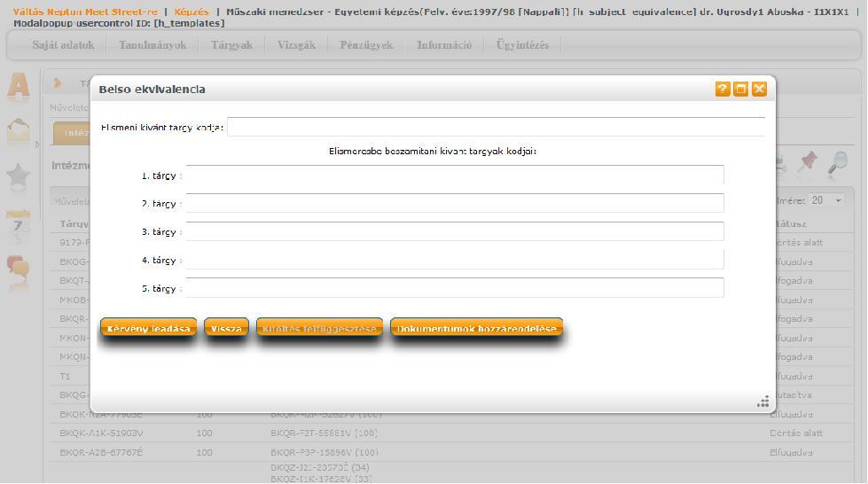
Task: Open the Információ menu
Action: (x=444, y=45)
